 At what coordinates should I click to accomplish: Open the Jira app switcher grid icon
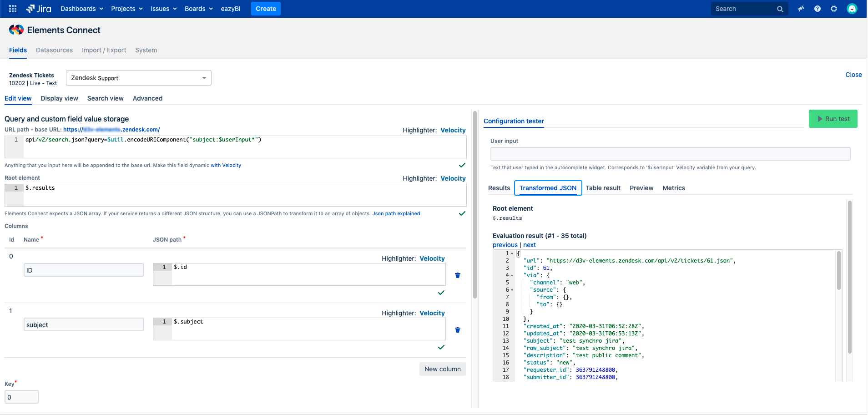click(13, 9)
